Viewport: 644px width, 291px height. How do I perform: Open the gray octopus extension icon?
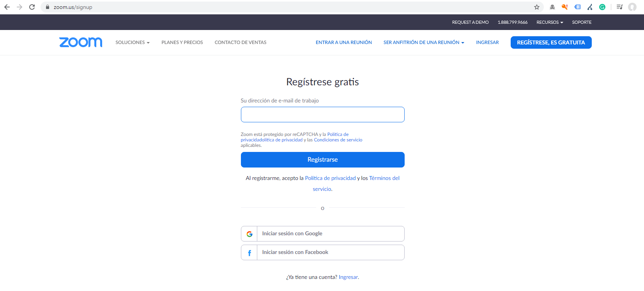click(x=552, y=7)
